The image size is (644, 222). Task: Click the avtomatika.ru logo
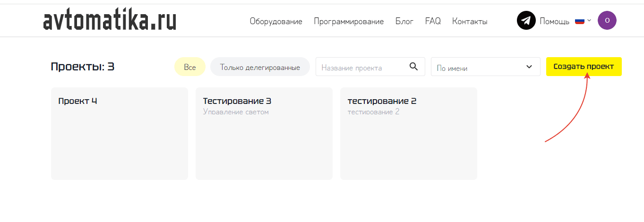[x=110, y=21]
